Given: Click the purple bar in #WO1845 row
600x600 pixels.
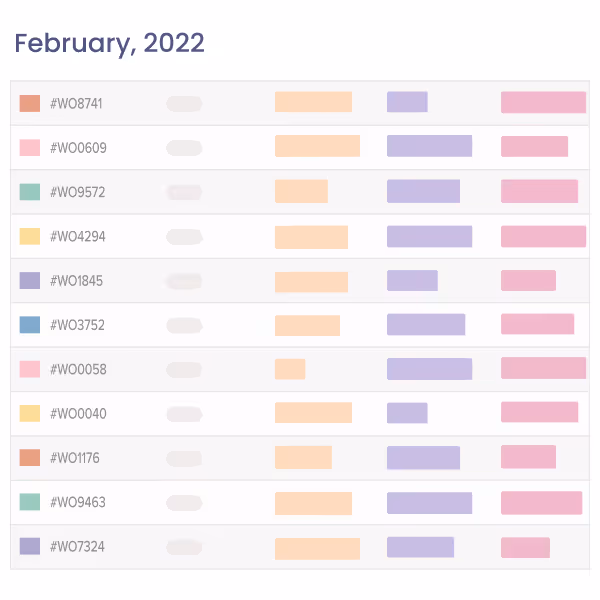Looking at the screenshot, I should click(x=412, y=281).
